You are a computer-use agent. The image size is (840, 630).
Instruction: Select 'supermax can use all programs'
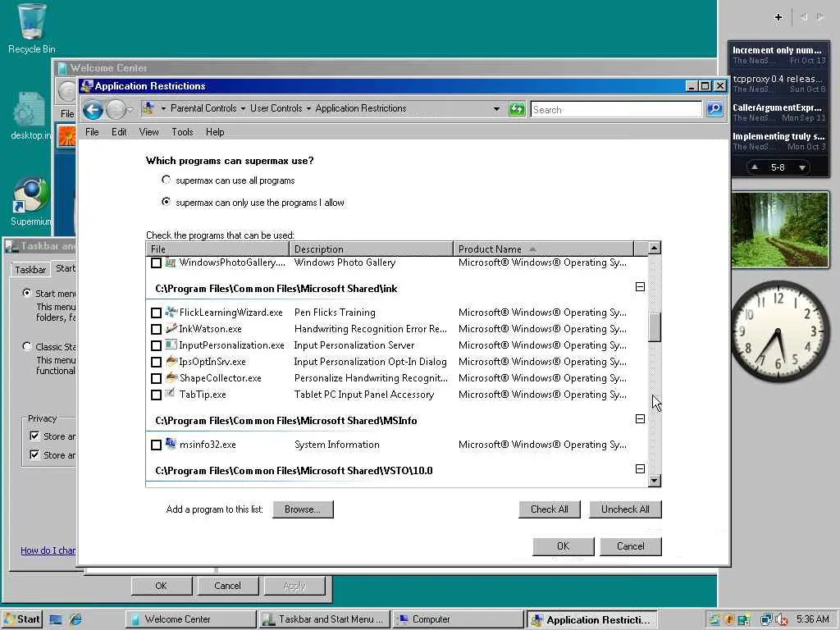click(166, 180)
